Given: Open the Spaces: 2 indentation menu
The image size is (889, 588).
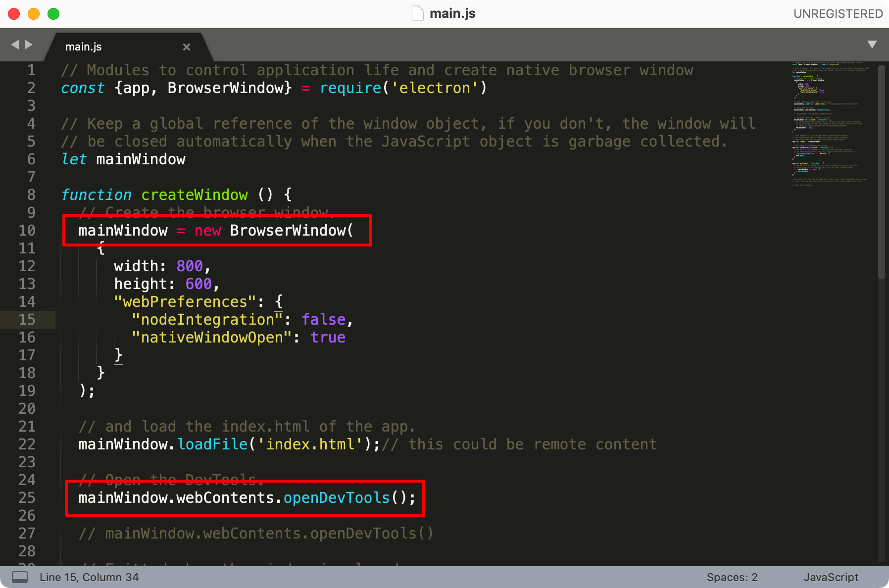Looking at the screenshot, I should click(732, 577).
